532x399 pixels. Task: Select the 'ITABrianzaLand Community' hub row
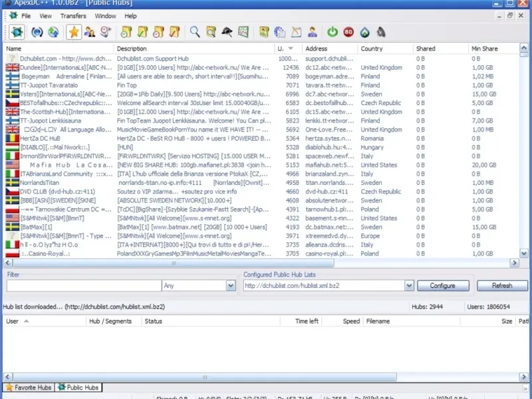[x=261, y=174]
